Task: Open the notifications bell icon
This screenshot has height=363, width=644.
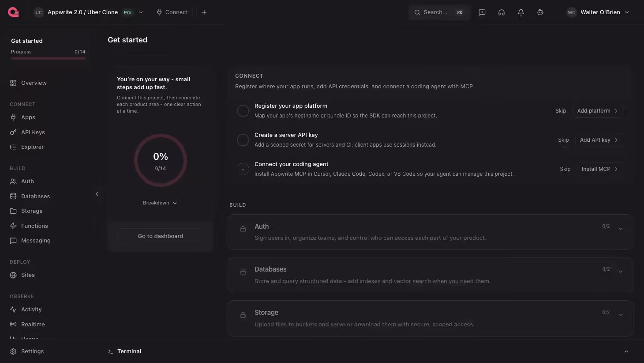Action: tap(521, 12)
